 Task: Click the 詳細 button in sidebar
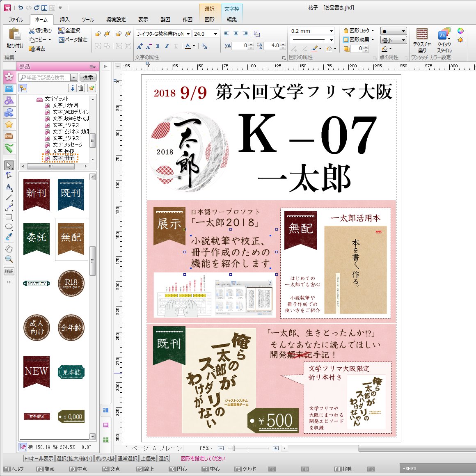click(x=9, y=271)
